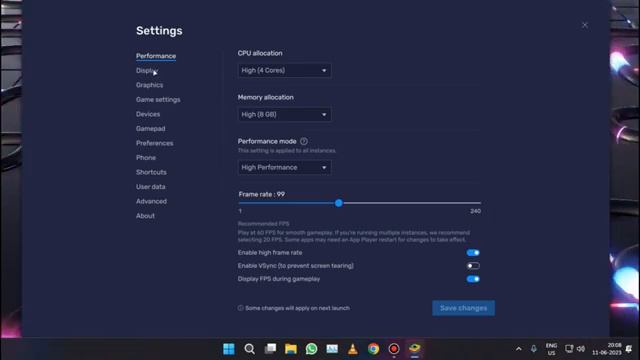Switch to the Display settings tab
Screen dimensions: 640x360
click(147, 71)
